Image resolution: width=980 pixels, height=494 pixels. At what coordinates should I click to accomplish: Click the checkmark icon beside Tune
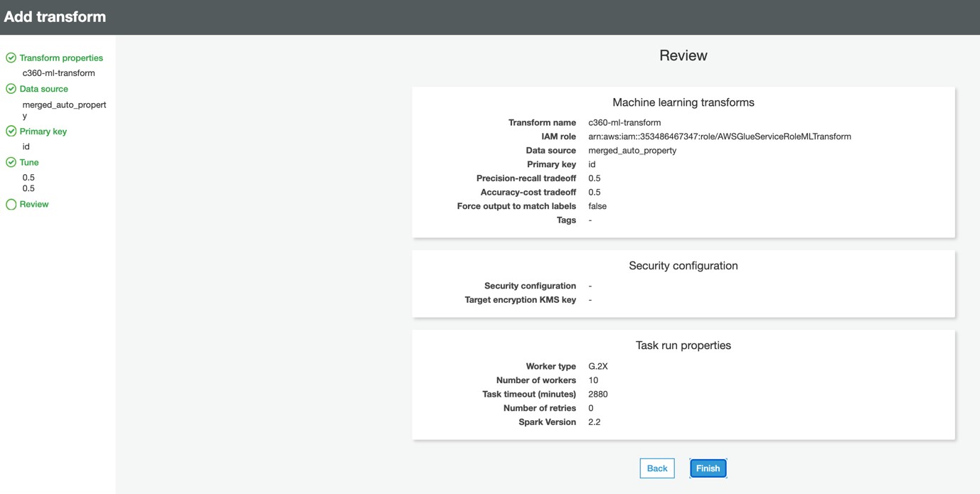pyautogui.click(x=11, y=163)
